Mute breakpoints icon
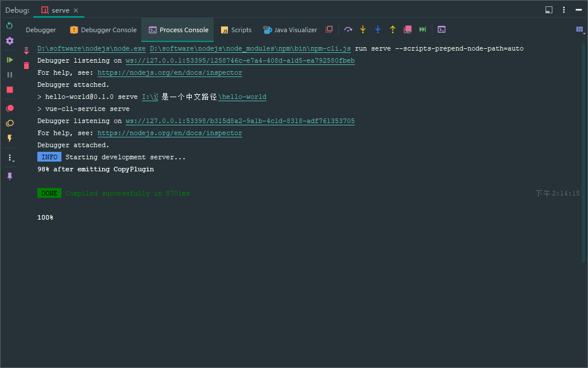Viewport: 588px width, 368px height. pos(10,123)
